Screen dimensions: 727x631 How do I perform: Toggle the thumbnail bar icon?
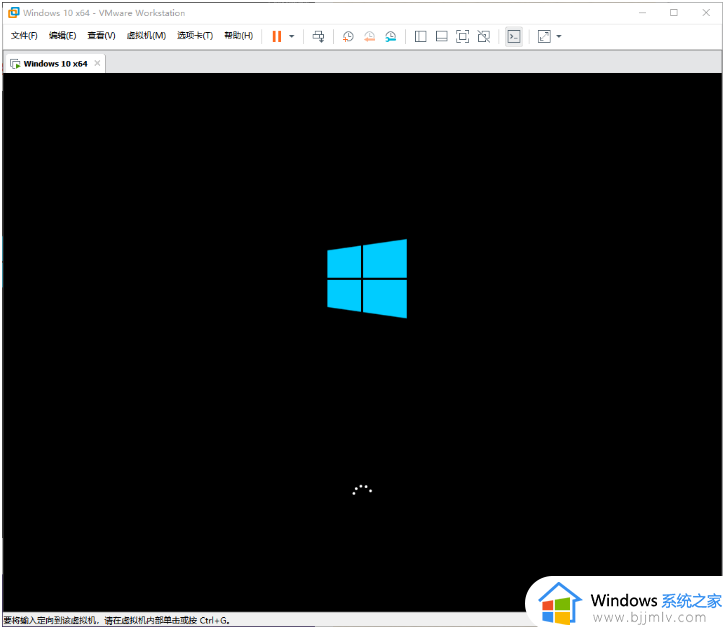point(441,37)
